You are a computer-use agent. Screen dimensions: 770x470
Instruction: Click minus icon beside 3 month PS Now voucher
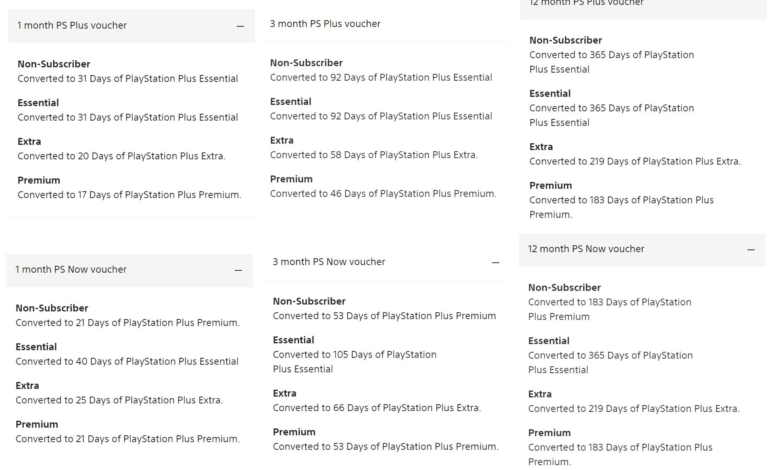tap(495, 262)
